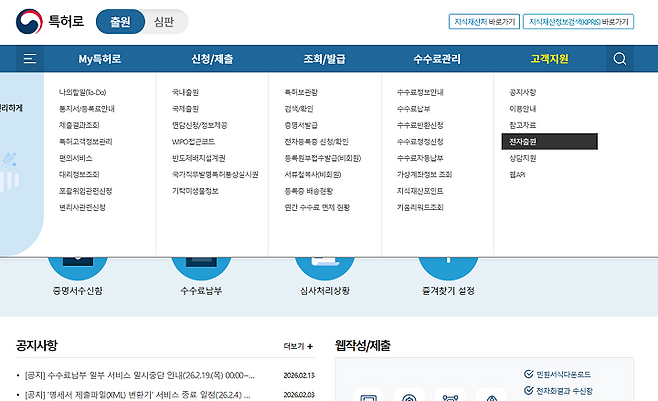
Task: Select 연간 수수료 면제 현황 submenu item
Action: tap(317, 207)
